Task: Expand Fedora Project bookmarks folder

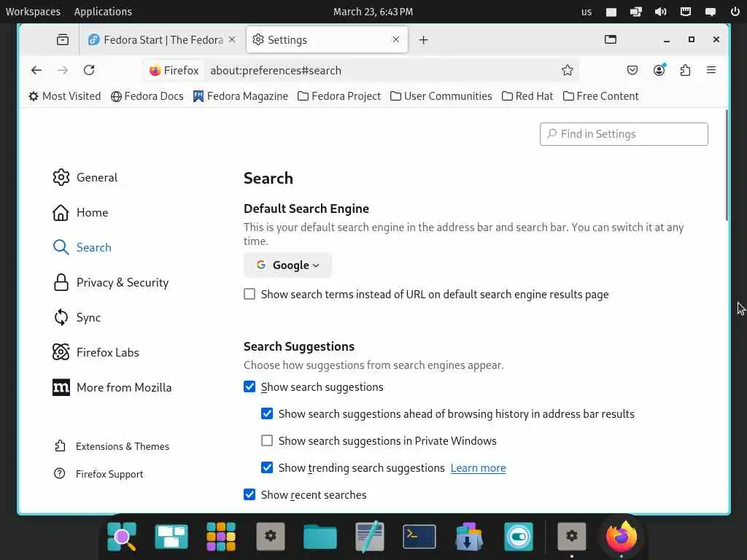Action: [x=339, y=96]
